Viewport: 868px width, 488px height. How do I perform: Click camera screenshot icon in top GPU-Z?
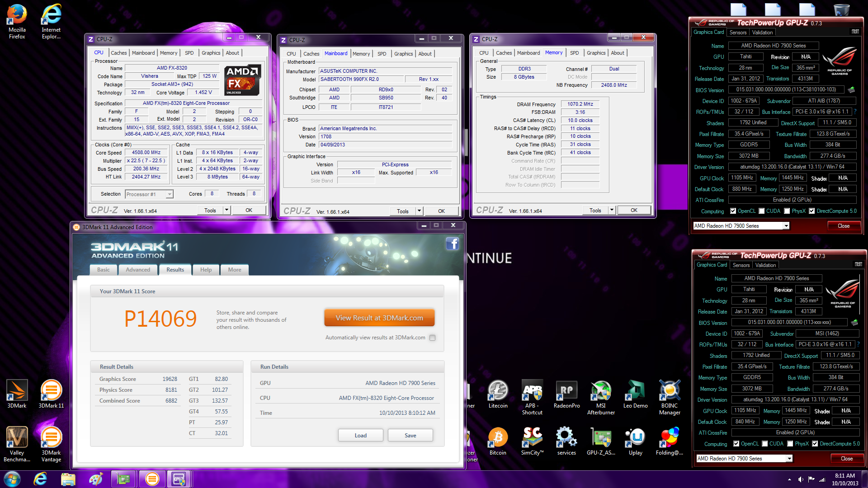pos(855,32)
